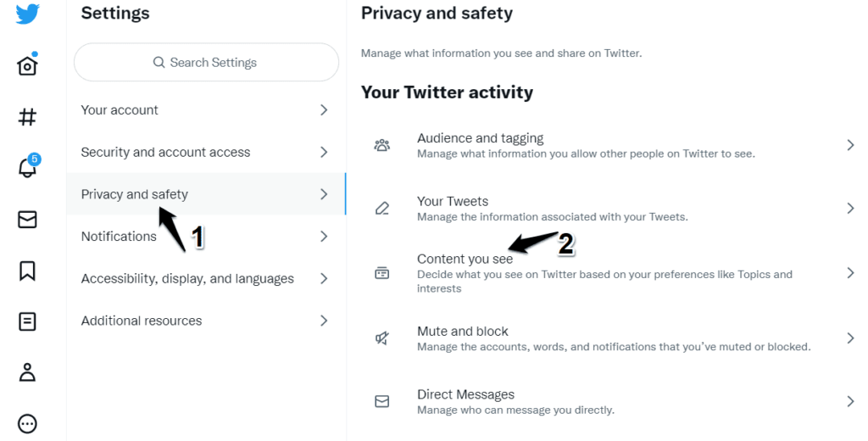The image size is (868, 441).
Task: Open Accessibility, display, and languages
Action: pos(206,278)
